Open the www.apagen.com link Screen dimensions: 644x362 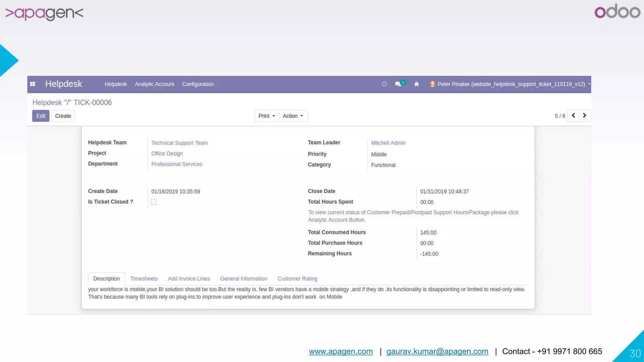(x=341, y=351)
